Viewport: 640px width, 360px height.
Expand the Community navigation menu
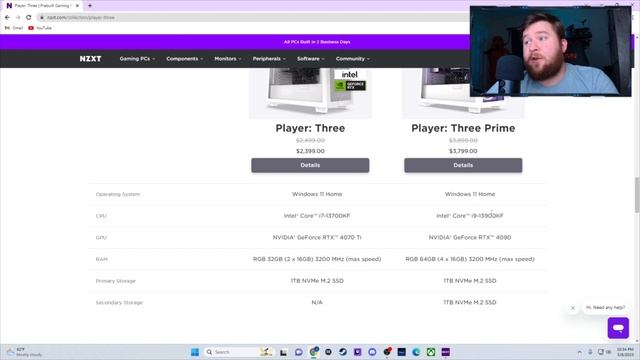tap(353, 59)
